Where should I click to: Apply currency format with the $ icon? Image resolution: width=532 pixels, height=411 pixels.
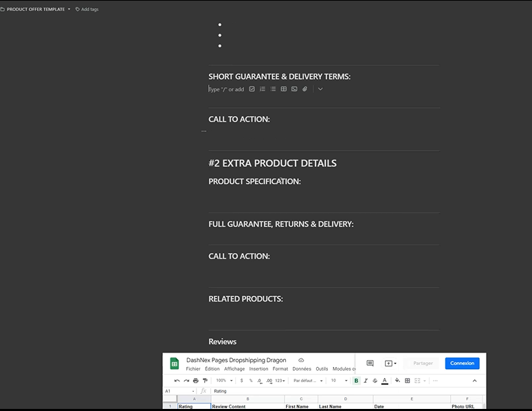241,381
